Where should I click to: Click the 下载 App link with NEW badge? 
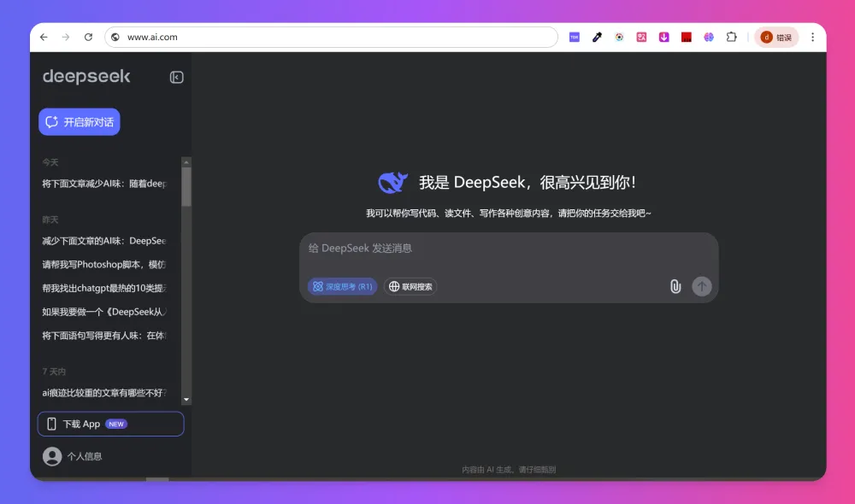(x=110, y=424)
